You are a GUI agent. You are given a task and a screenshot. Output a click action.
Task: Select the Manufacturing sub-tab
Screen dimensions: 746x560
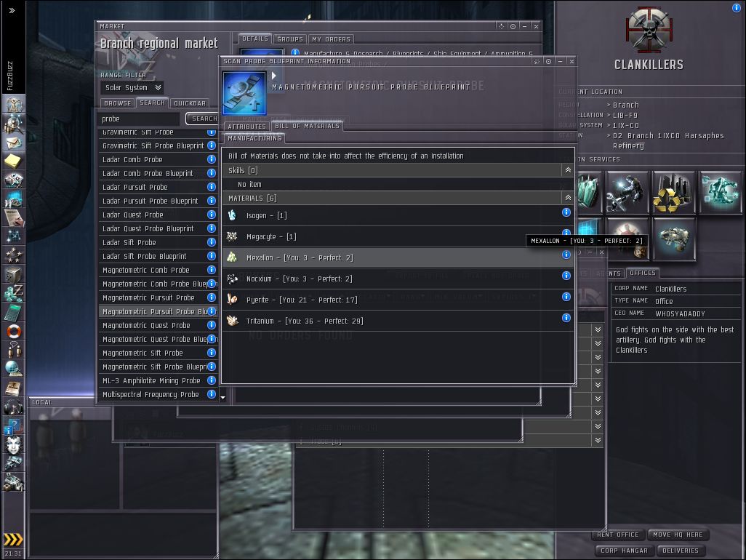[254, 138]
